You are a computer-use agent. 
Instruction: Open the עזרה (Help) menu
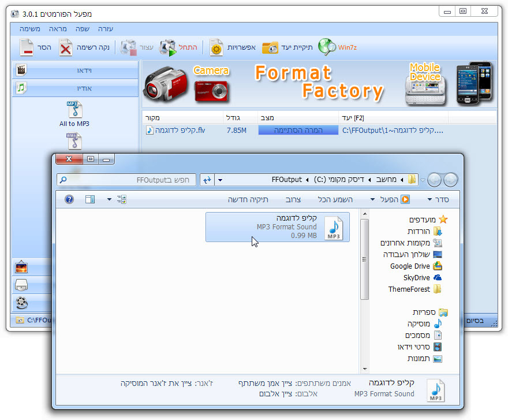[x=106, y=29]
